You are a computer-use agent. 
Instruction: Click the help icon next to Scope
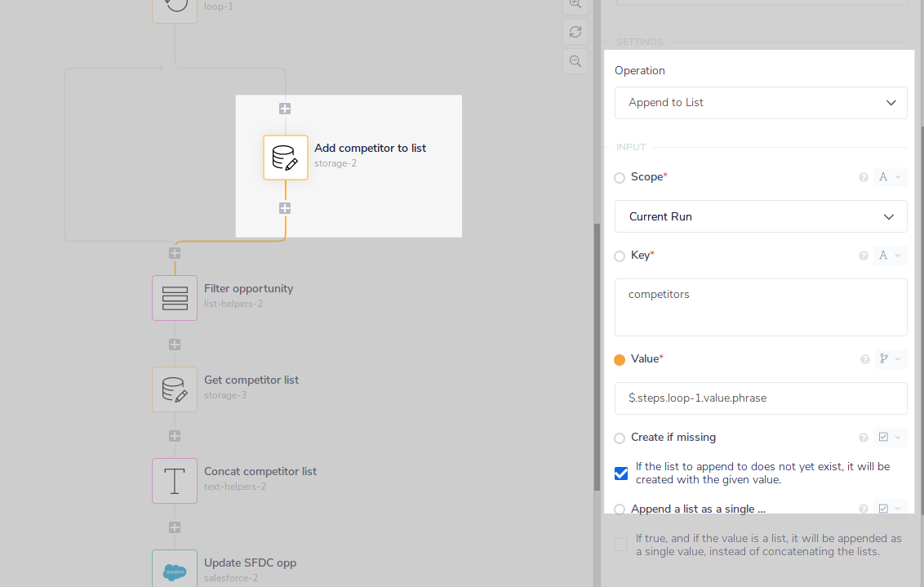click(x=864, y=177)
